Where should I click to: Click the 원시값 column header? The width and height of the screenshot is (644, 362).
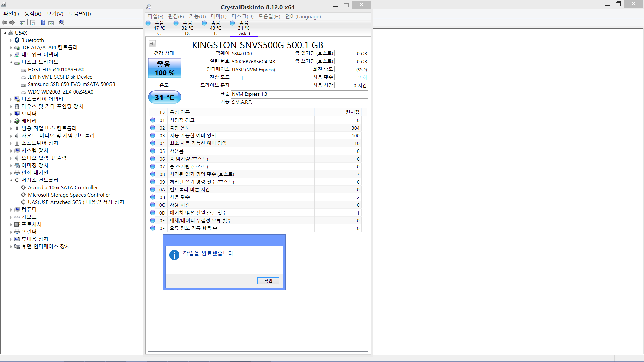pos(338,112)
